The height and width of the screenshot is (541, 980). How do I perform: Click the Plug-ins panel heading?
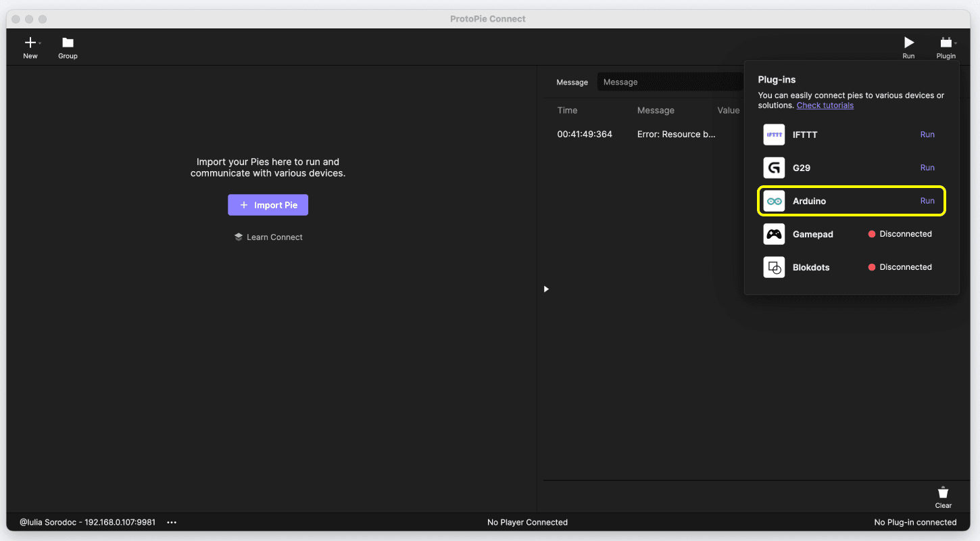tap(777, 80)
